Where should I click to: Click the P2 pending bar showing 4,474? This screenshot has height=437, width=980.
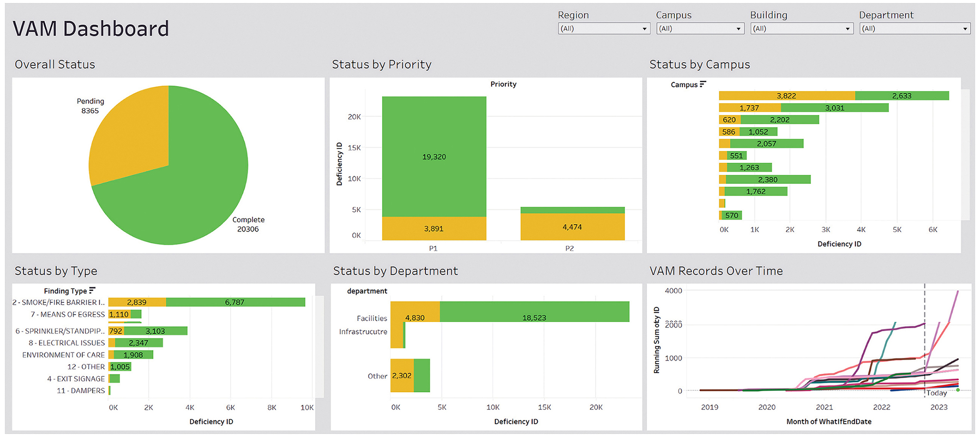point(573,227)
